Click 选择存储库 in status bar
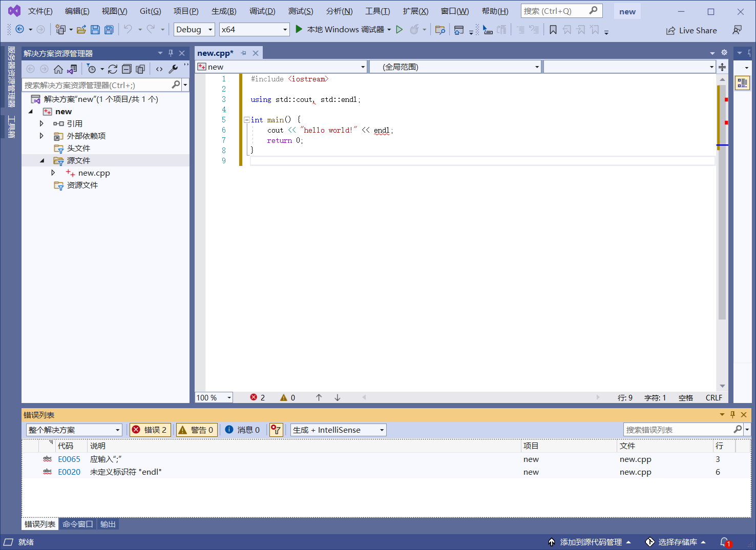Image resolution: width=756 pixels, height=550 pixels. 676,542
